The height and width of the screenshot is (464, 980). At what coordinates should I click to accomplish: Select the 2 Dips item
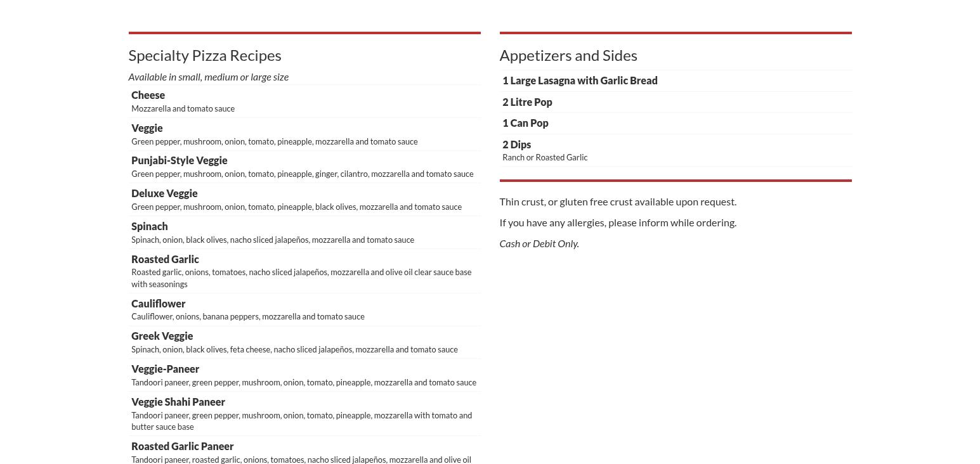[x=516, y=145]
